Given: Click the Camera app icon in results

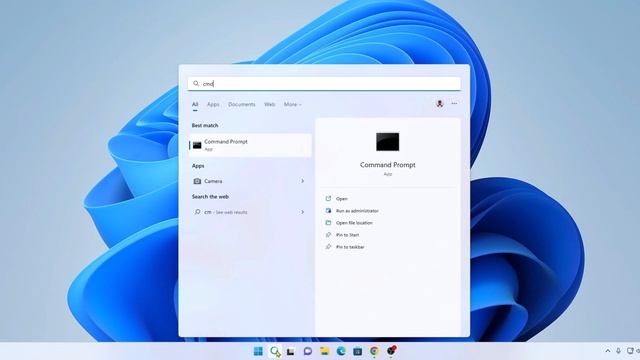Looking at the screenshot, I should pyautogui.click(x=197, y=181).
